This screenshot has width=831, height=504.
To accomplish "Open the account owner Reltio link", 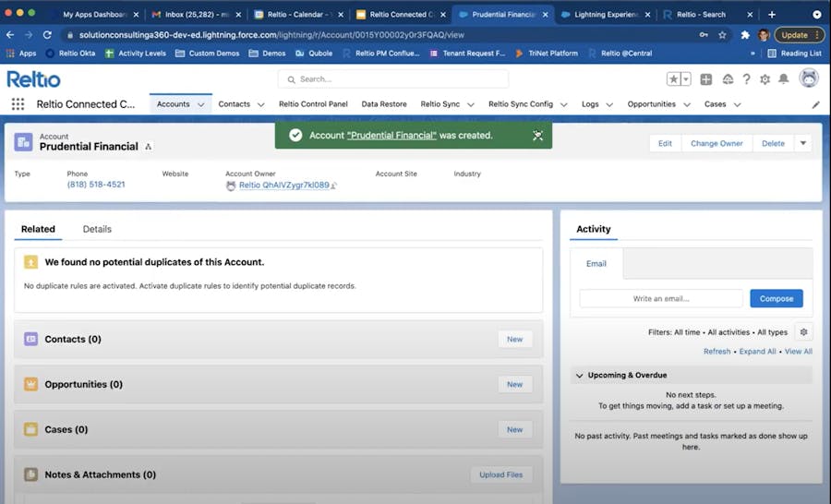I will coord(283,185).
